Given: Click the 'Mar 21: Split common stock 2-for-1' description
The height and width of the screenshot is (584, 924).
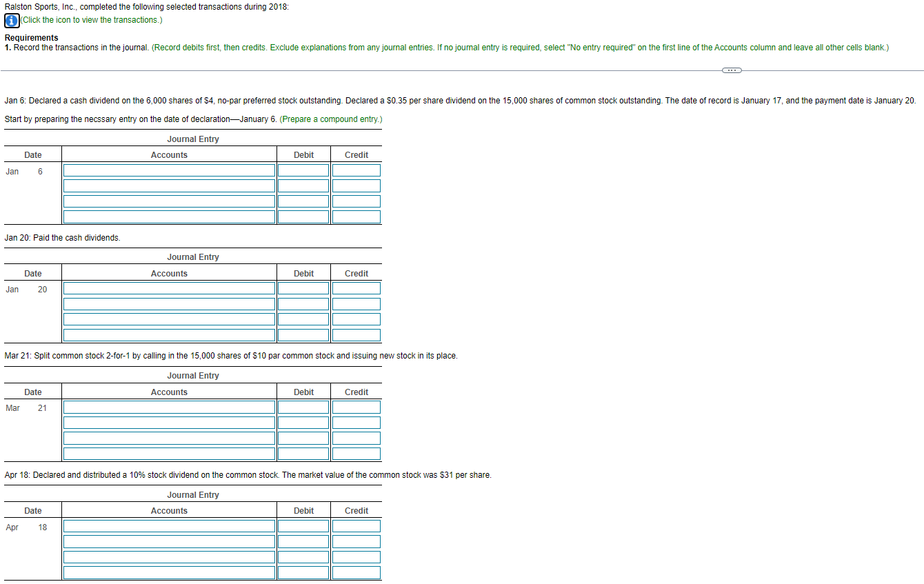Looking at the screenshot, I should point(231,356).
